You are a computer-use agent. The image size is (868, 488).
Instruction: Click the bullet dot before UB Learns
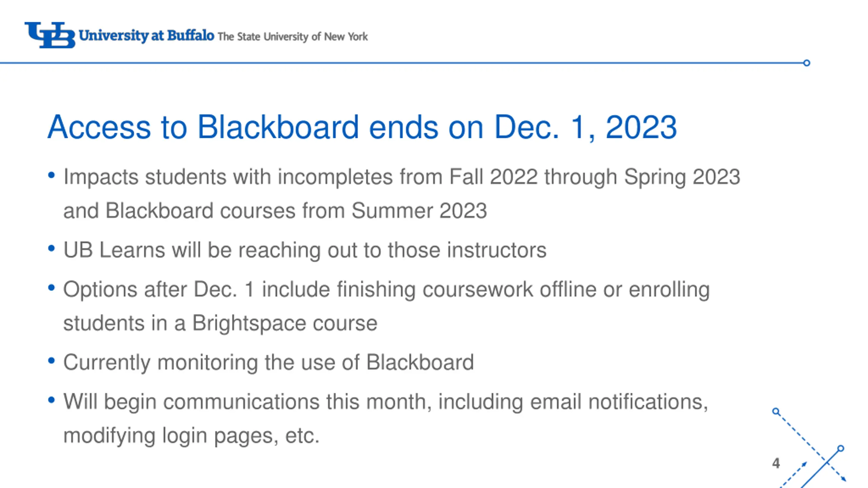[52, 248]
